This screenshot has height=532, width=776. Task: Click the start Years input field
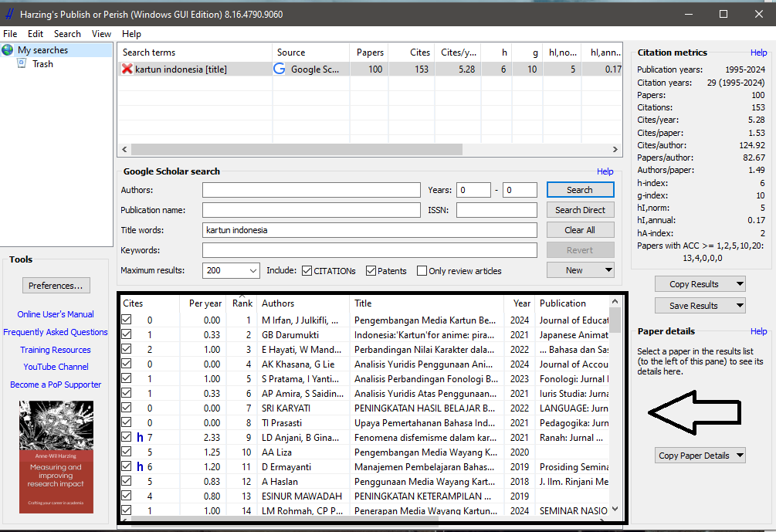(473, 190)
